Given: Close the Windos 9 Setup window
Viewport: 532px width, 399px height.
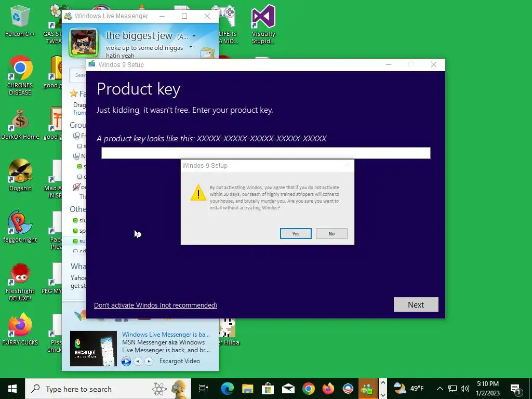Looking at the screenshot, I should (433, 64).
